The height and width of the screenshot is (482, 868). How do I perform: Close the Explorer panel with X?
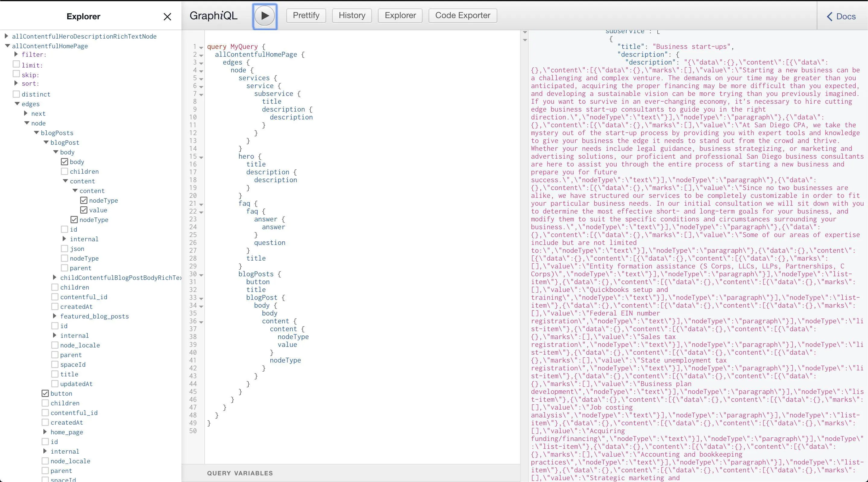[x=167, y=17]
